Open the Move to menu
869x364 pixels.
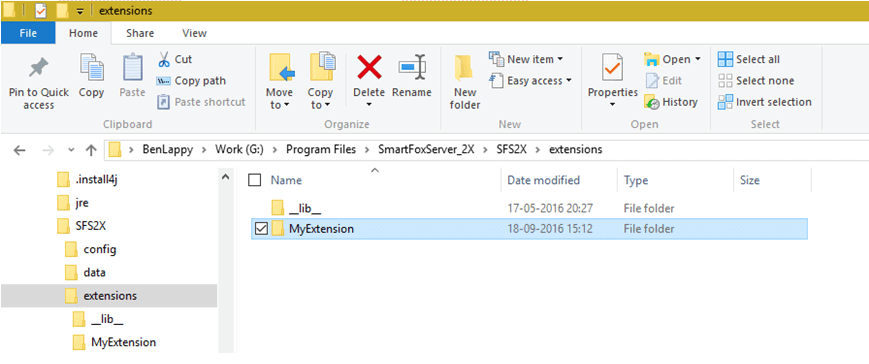[x=279, y=82]
